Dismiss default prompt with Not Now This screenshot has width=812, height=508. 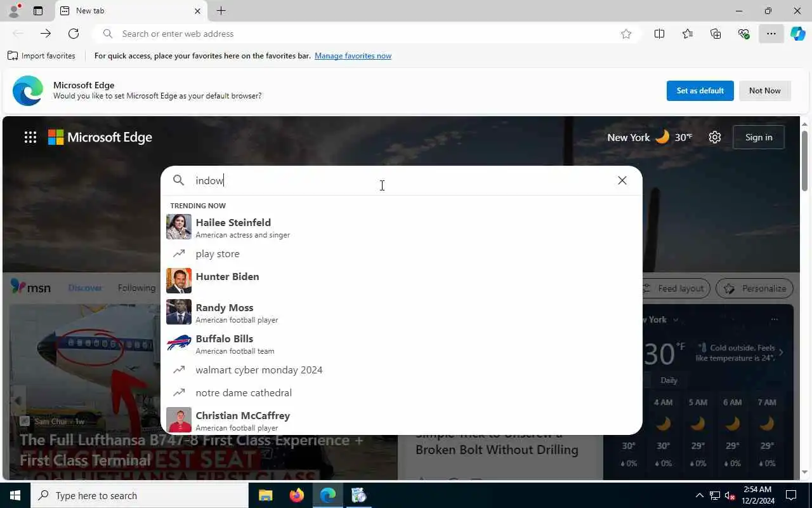click(764, 91)
